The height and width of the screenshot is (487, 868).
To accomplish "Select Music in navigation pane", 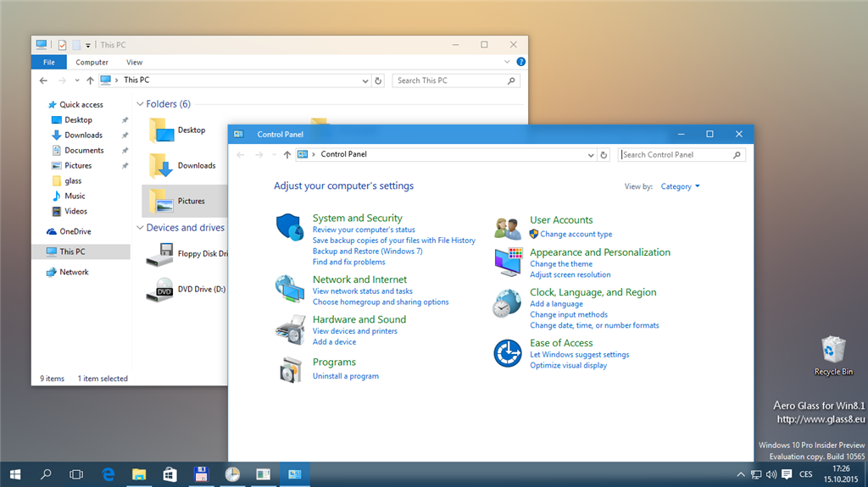I will [x=69, y=196].
